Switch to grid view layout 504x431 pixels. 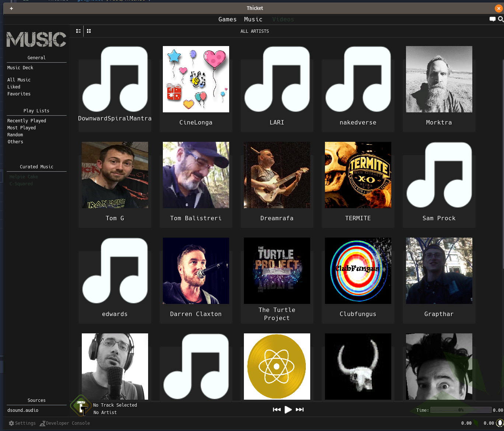pos(89,31)
